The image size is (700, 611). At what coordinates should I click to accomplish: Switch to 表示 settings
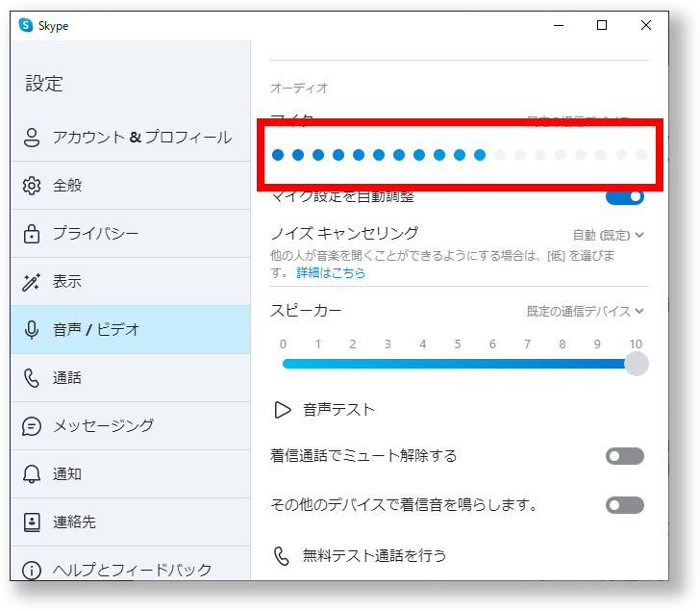(131, 282)
